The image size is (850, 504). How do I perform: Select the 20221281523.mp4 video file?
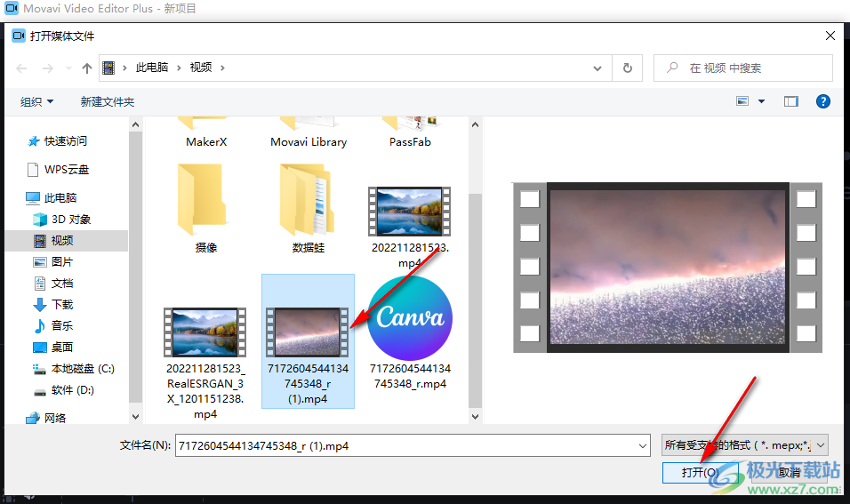tap(410, 228)
